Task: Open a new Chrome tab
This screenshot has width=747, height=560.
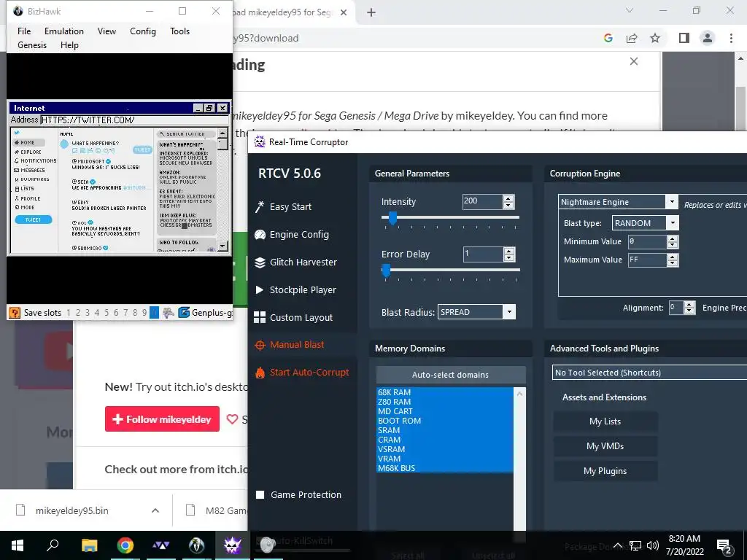Action: [x=371, y=12]
